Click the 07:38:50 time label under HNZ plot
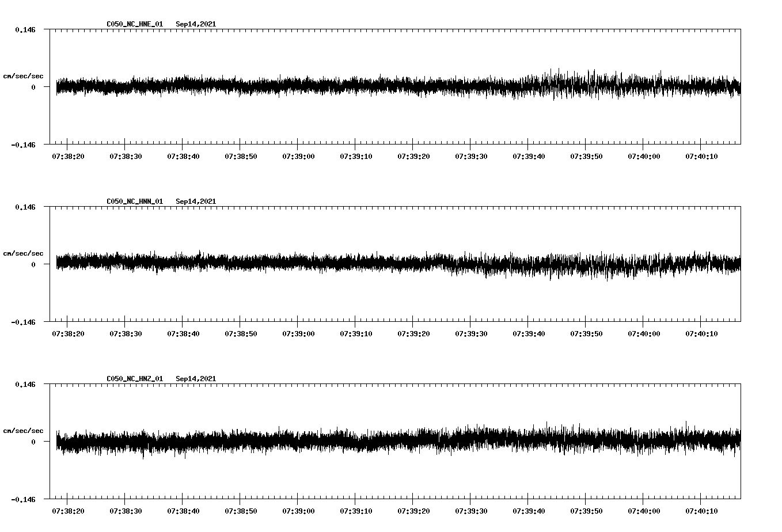The height and width of the screenshot is (532, 782). point(241,511)
